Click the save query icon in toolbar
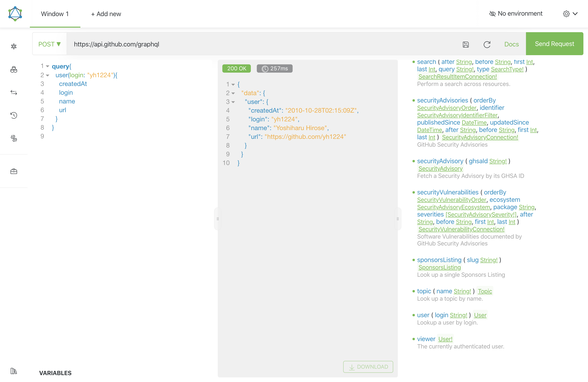 click(466, 44)
